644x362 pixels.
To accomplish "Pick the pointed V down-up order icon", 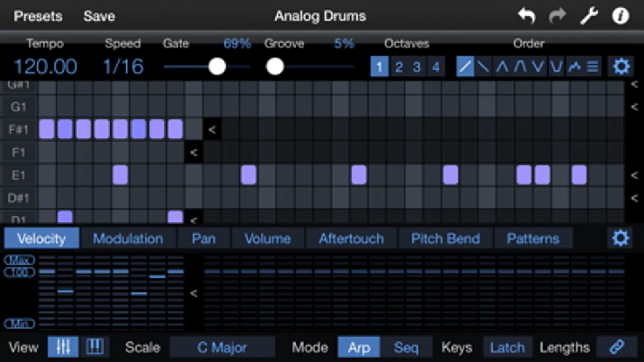I will [x=538, y=66].
